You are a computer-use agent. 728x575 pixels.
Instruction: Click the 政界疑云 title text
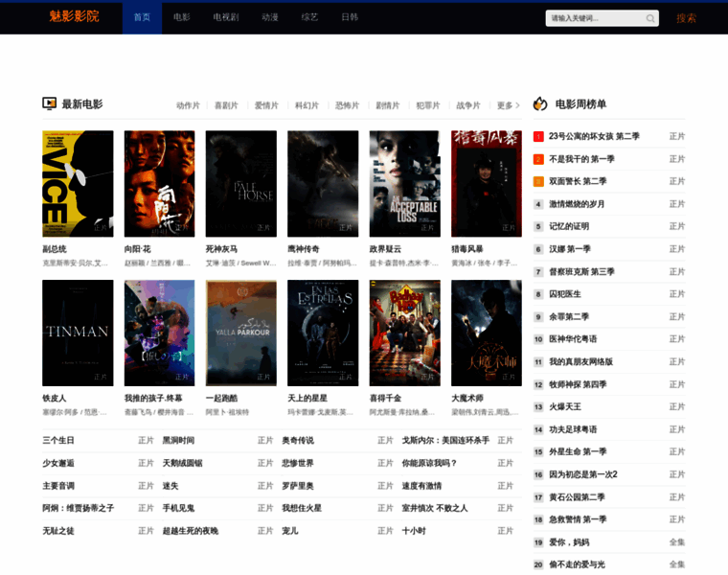pos(385,249)
